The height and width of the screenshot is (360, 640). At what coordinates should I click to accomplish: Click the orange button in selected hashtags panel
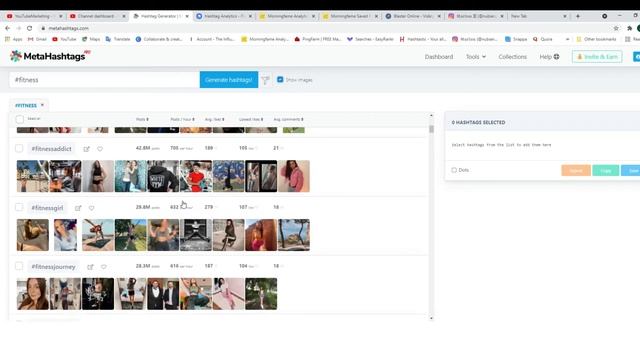[576, 170]
